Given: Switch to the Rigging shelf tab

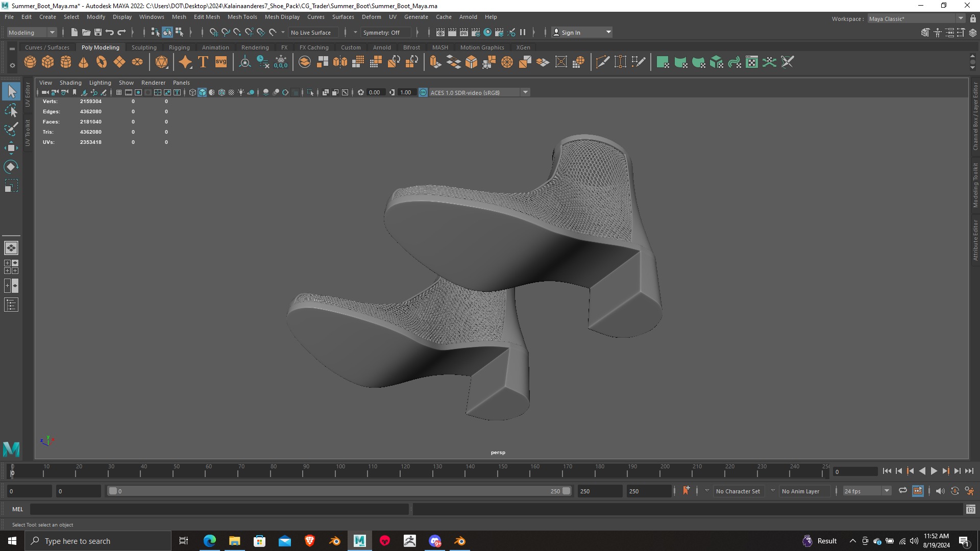Looking at the screenshot, I should (x=179, y=47).
